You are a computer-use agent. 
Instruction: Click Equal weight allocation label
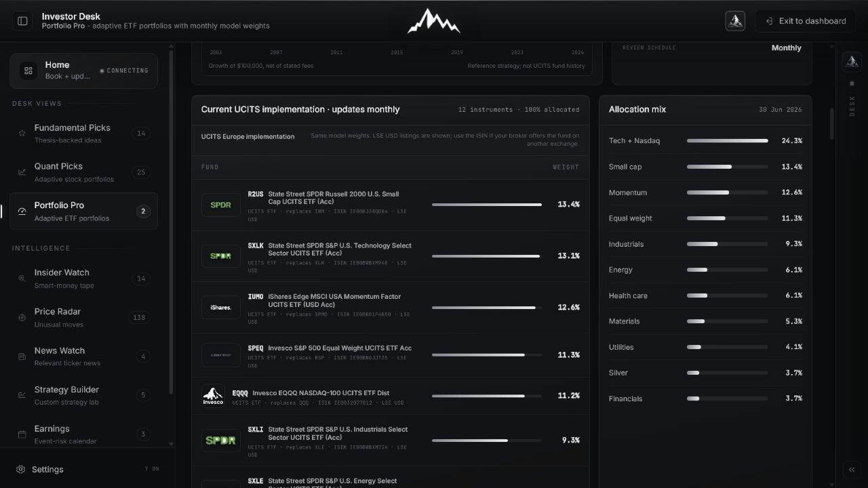pyautogui.click(x=631, y=218)
